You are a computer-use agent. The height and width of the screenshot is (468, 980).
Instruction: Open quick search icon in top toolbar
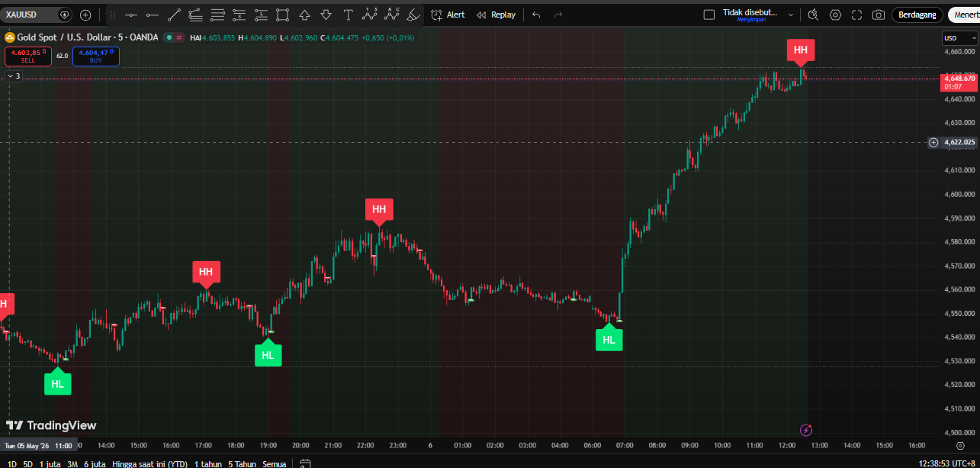pyautogui.click(x=813, y=15)
